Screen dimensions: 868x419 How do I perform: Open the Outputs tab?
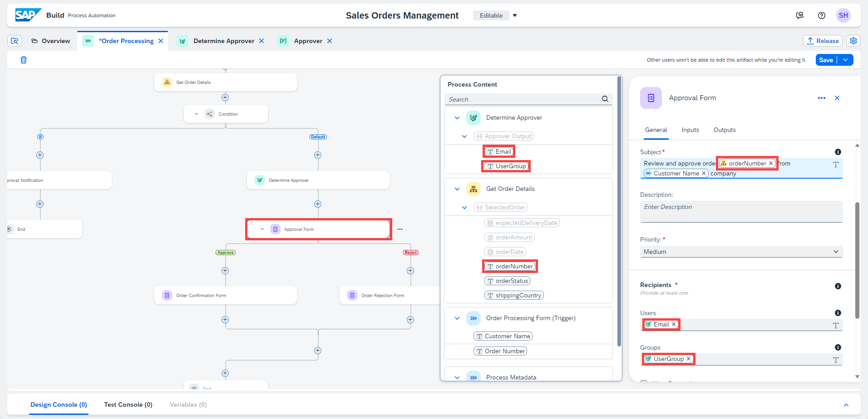pyautogui.click(x=725, y=130)
